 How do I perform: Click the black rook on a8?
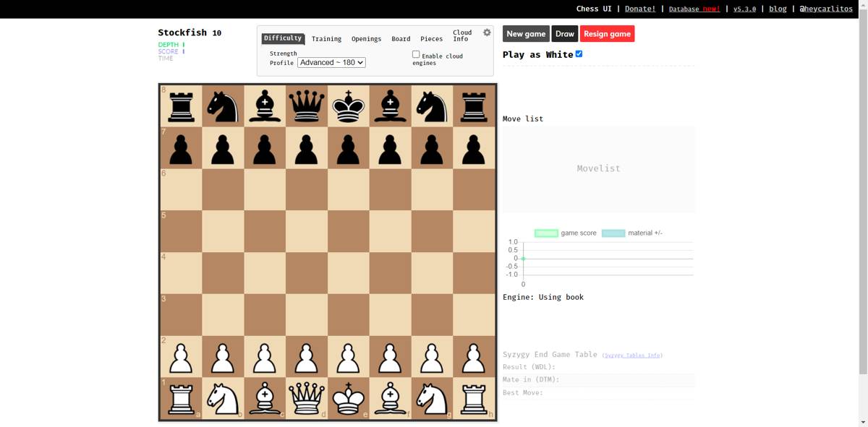181,105
